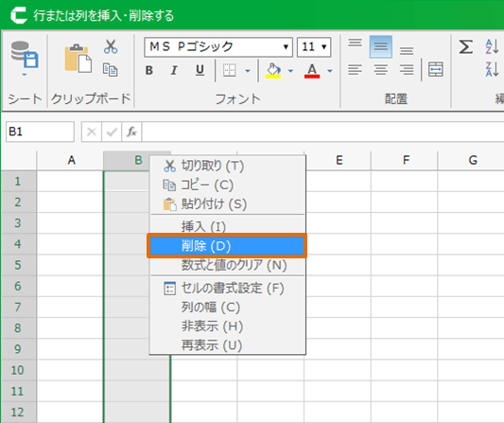Select column G header
The width and height of the screenshot is (504, 423).
[472, 160]
